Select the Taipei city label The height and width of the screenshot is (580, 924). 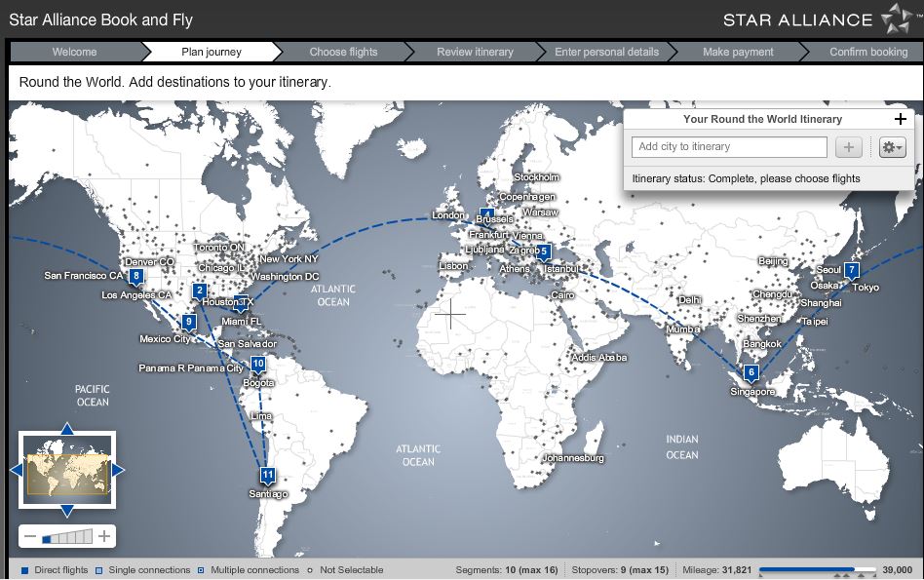click(815, 322)
